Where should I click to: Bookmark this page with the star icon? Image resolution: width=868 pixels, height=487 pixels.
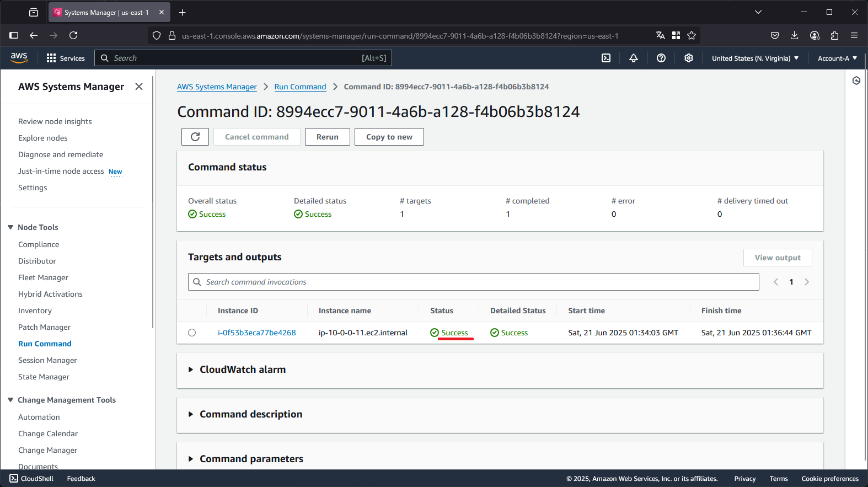[x=692, y=35]
